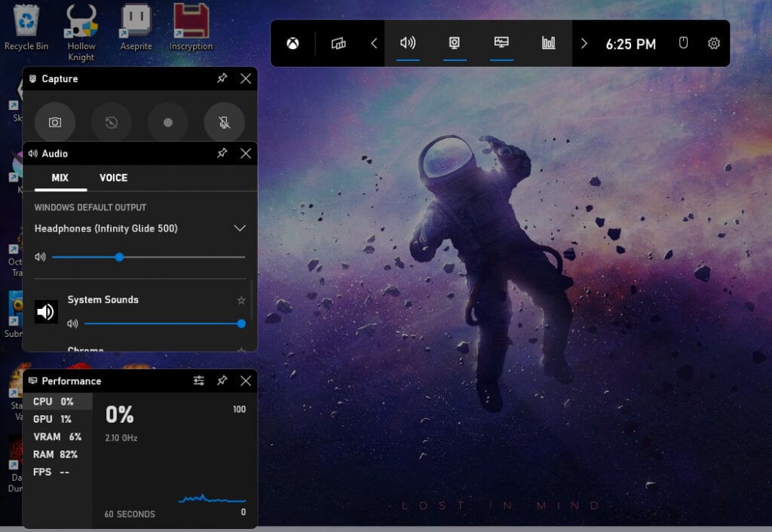
Task: Click the mouse click-through icon
Action: click(684, 44)
